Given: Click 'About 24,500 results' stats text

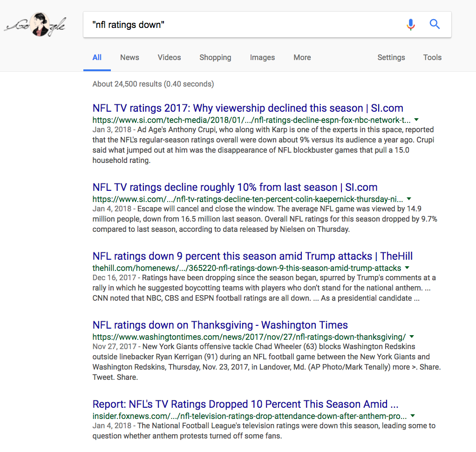Looking at the screenshot, I should click(153, 84).
